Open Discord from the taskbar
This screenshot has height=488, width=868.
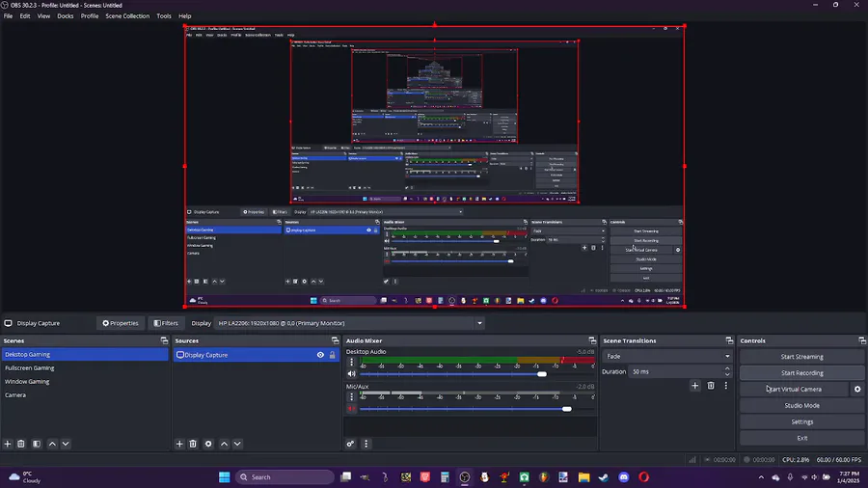click(624, 477)
